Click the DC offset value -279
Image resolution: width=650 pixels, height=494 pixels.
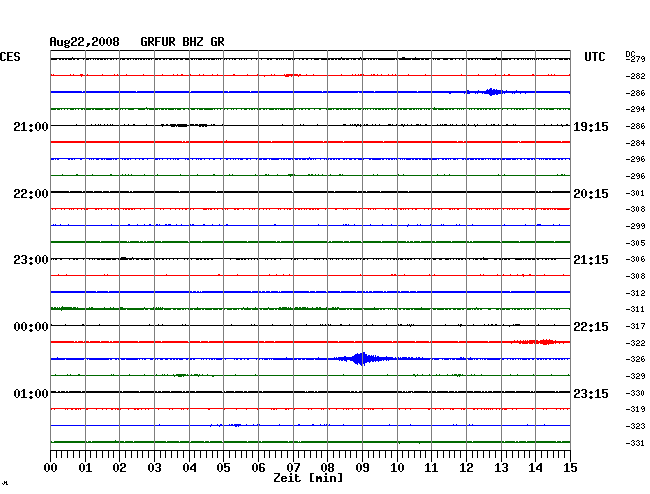(635, 58)
